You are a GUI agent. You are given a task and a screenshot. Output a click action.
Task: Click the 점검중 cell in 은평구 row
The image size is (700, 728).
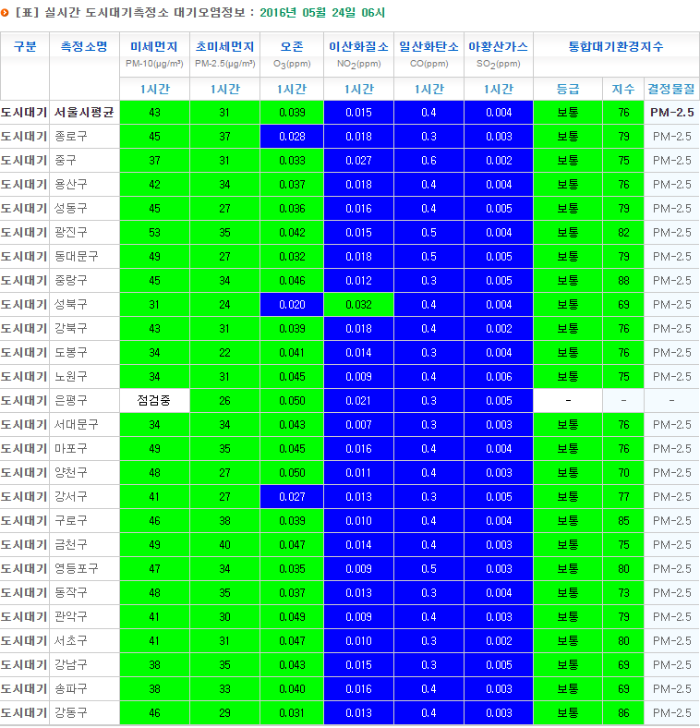tap(154, 401)
